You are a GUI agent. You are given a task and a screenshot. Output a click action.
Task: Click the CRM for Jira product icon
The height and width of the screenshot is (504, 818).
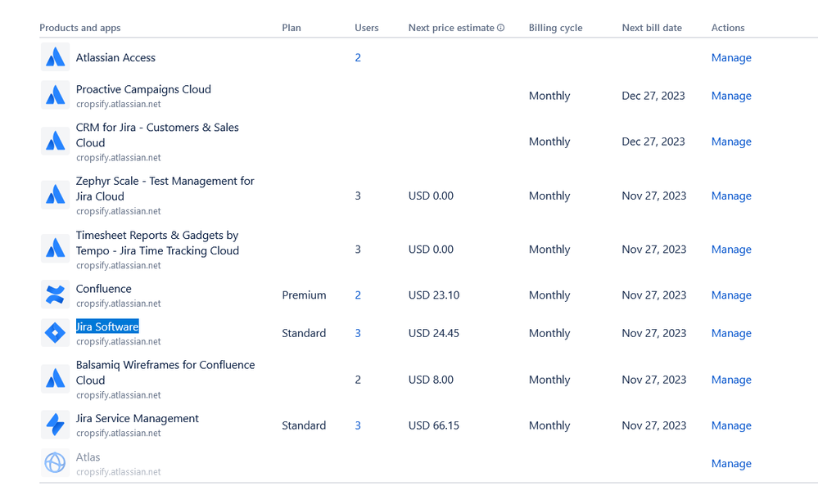click(x=55, y=141)
